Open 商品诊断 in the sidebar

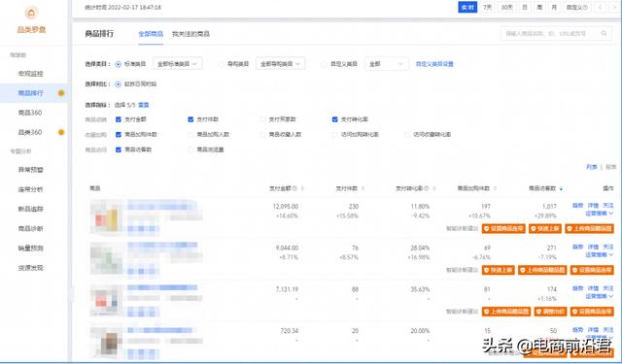30,228
